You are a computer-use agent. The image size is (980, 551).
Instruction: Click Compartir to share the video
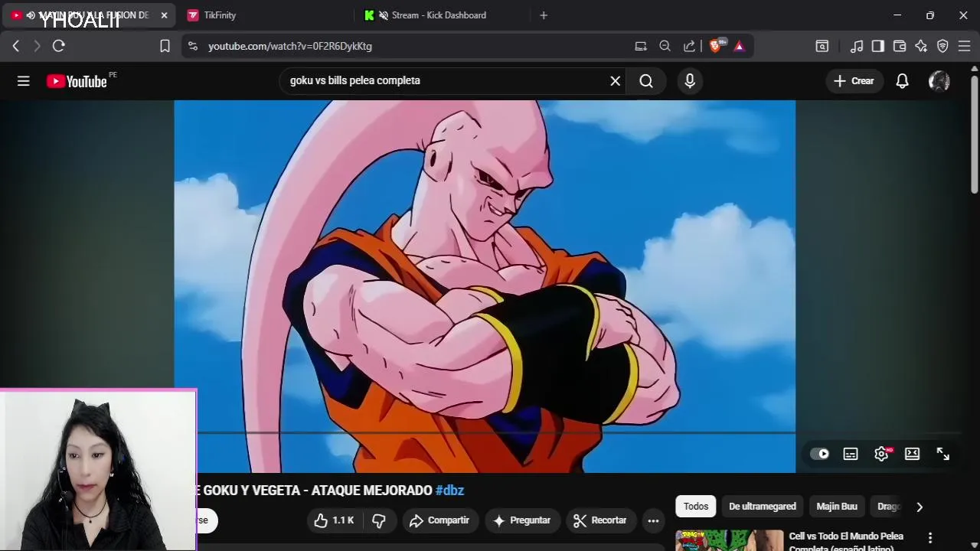click(x=439, y=520)
